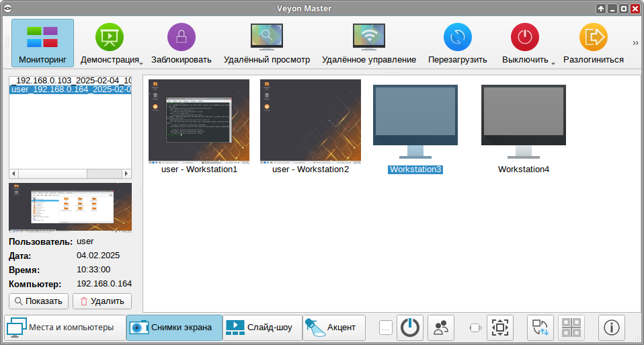Open the Демонстрация dropdown arrow
The image size is (644, 345).
pos(141,63)
